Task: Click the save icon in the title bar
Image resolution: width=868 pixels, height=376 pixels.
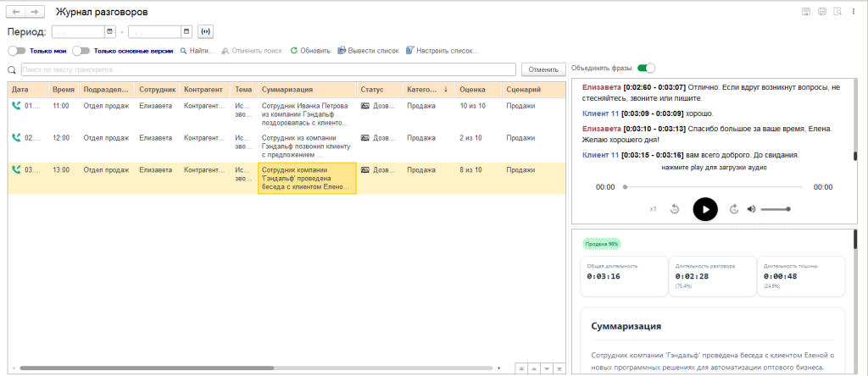Action: pyautogui.click(x=807, y=12)
